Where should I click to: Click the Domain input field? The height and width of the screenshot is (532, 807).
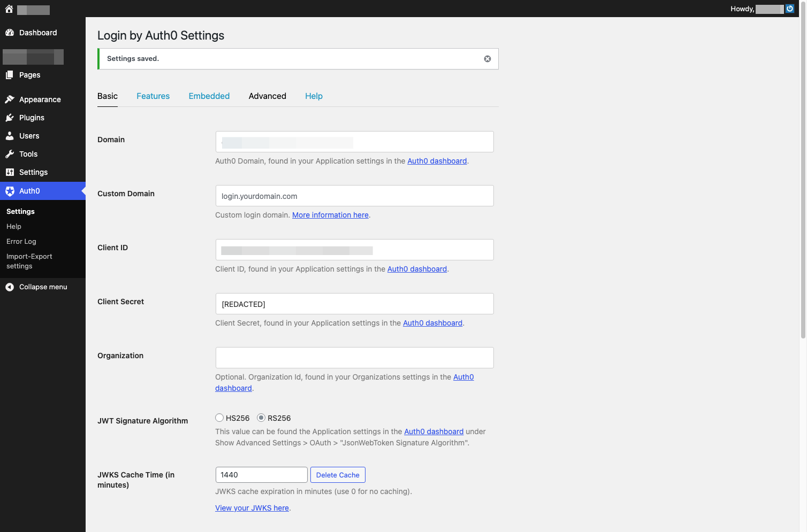coord(354,142)
